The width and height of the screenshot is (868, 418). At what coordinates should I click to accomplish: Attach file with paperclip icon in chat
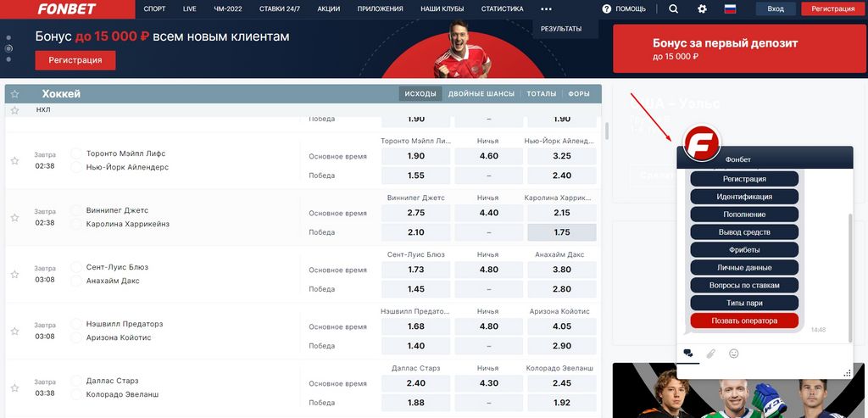point(711,354)
